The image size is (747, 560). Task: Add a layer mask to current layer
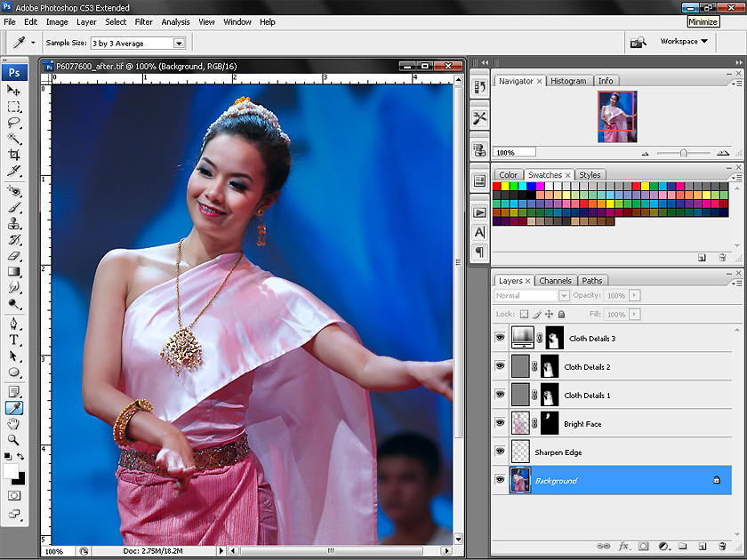point(643,546)
